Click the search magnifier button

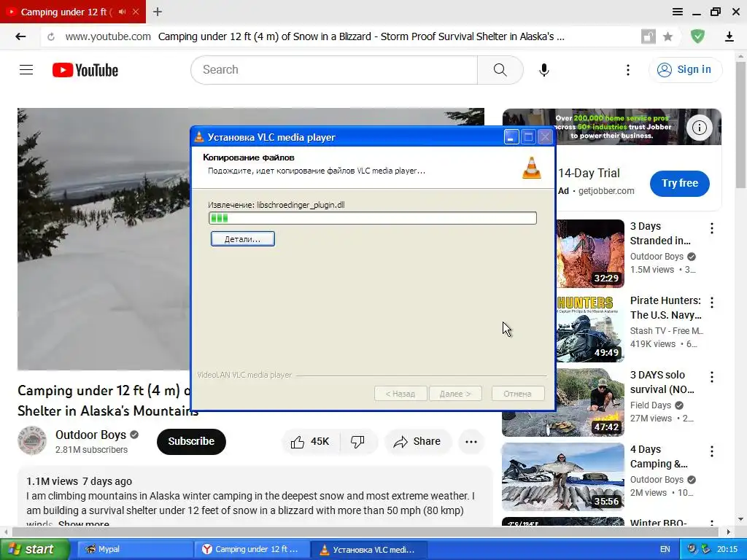point(500,70)
